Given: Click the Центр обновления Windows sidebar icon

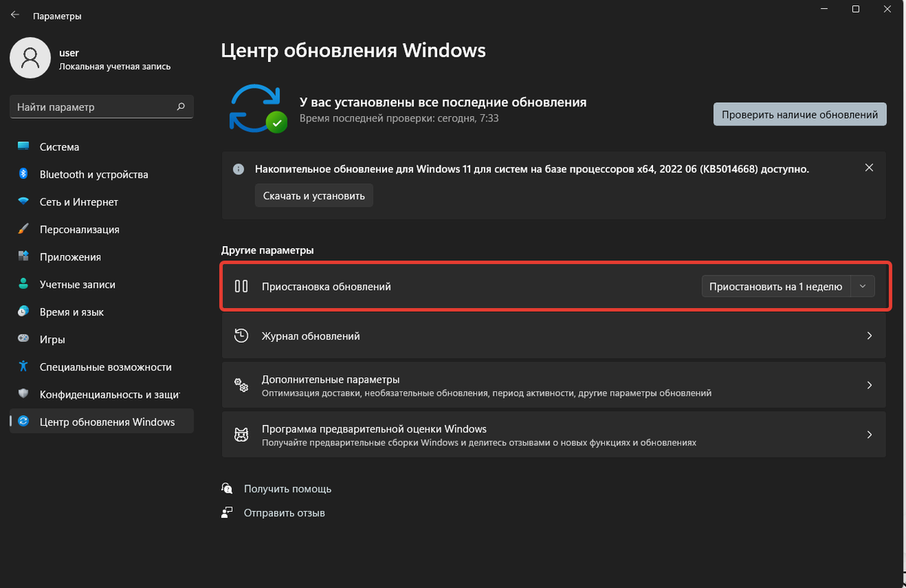Looking at the screenshot, I should pos(23,422).
